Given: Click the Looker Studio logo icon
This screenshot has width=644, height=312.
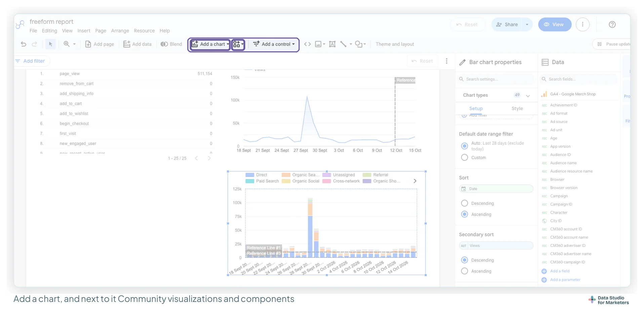Looking at the screenshot, I should click(21, 25).
